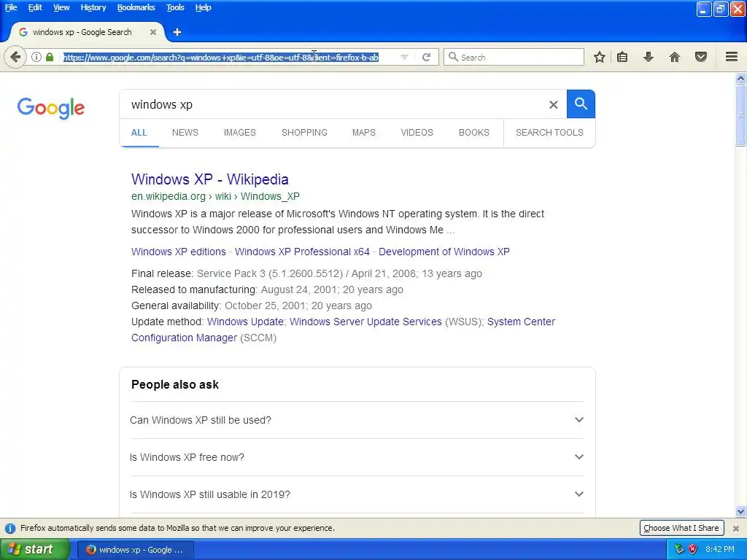This screenshot has height=560, width=747.
Task: Select Firefox taskbar button windows xp - Google
Action: 135,550
